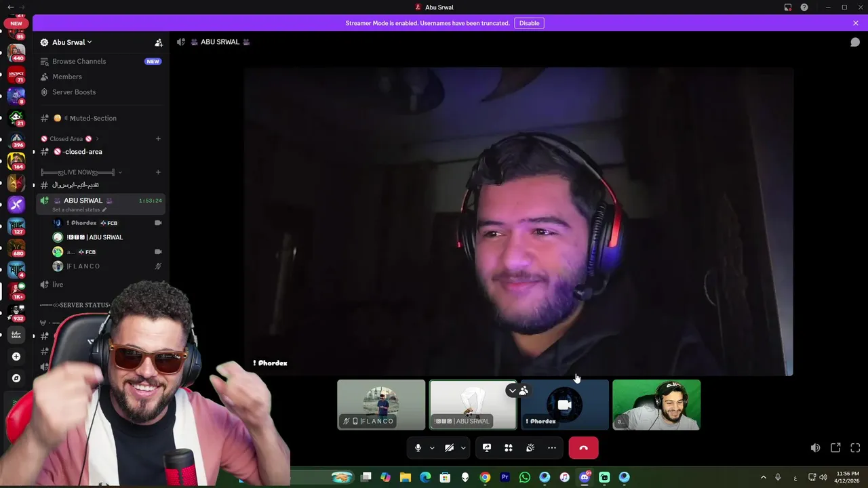
Task: Open the Activities launcher icon
Action: tap(509, 448)
